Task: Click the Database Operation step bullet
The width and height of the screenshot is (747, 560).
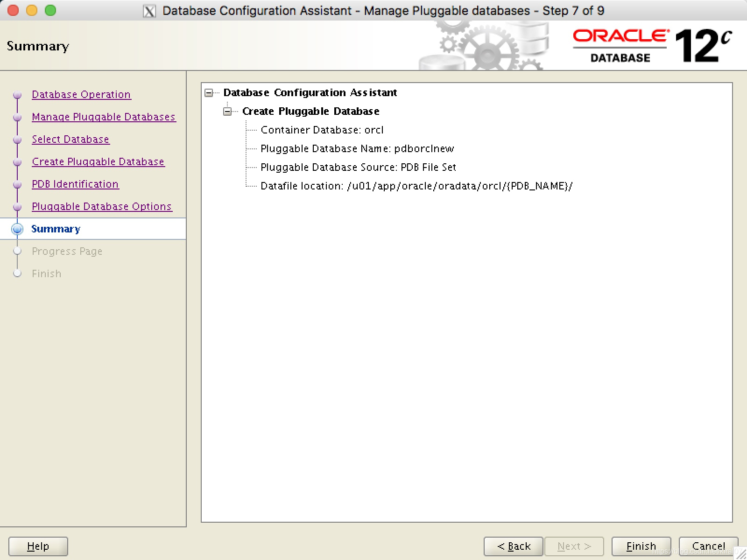Action: [17, 95]
